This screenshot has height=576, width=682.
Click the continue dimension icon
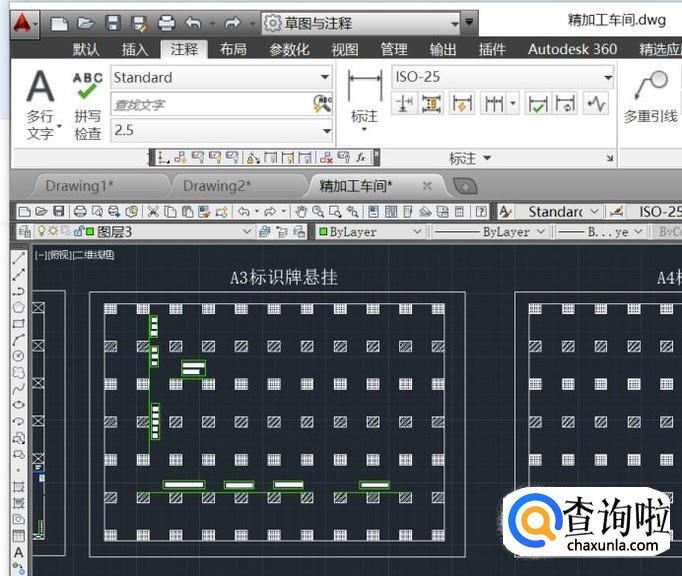[x=494, y=104]
